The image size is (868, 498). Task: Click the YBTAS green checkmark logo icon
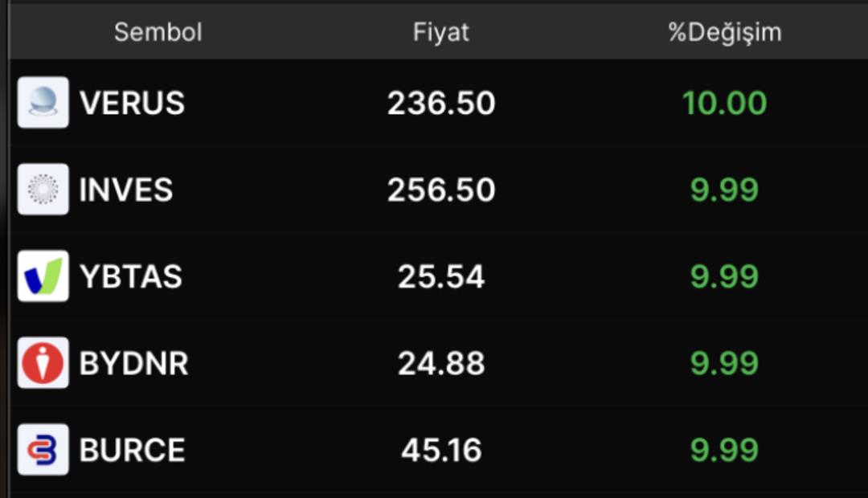(x=44, y=276)
